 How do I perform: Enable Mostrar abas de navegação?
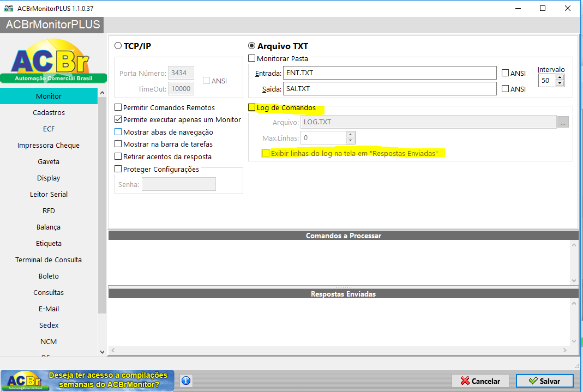(x=118, y=132)
